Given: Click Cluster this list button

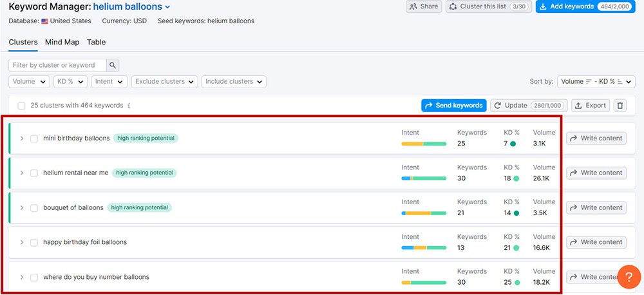Looking at the screenshot, I should click(x=489, y=6).
